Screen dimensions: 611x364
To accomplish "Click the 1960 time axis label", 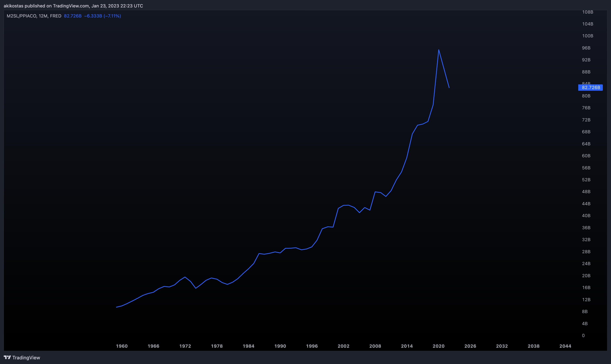I will coord(122,346).
